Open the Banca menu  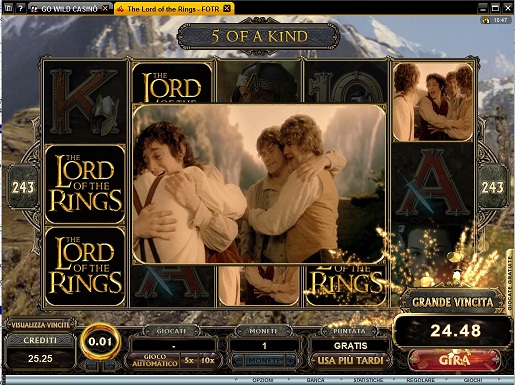click(x=315, y=380)
